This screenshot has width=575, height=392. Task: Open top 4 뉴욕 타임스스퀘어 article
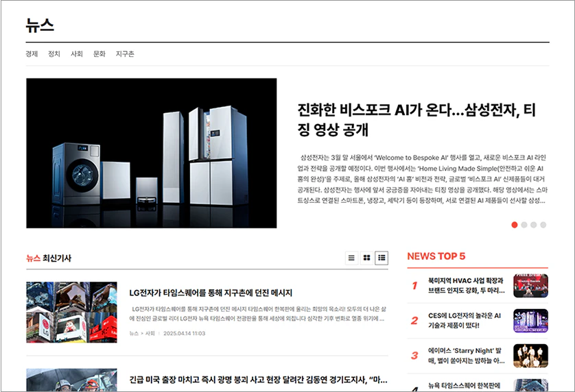464,386
